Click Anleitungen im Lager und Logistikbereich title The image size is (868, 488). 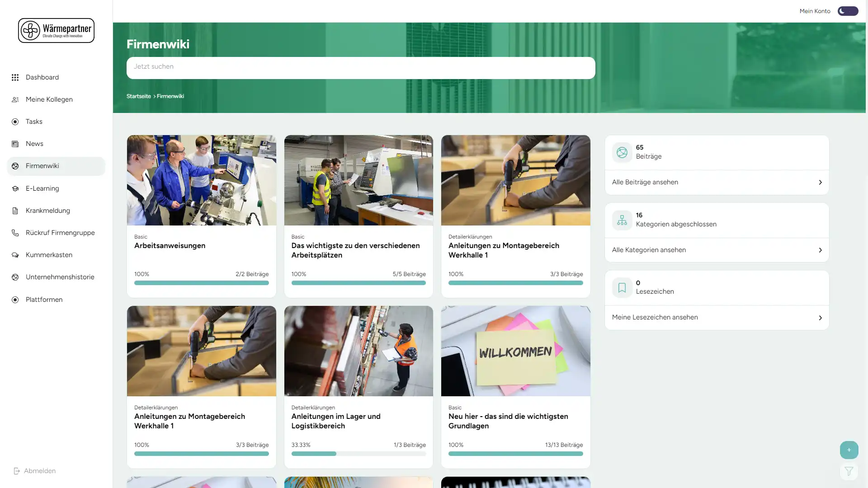(336, 421)
